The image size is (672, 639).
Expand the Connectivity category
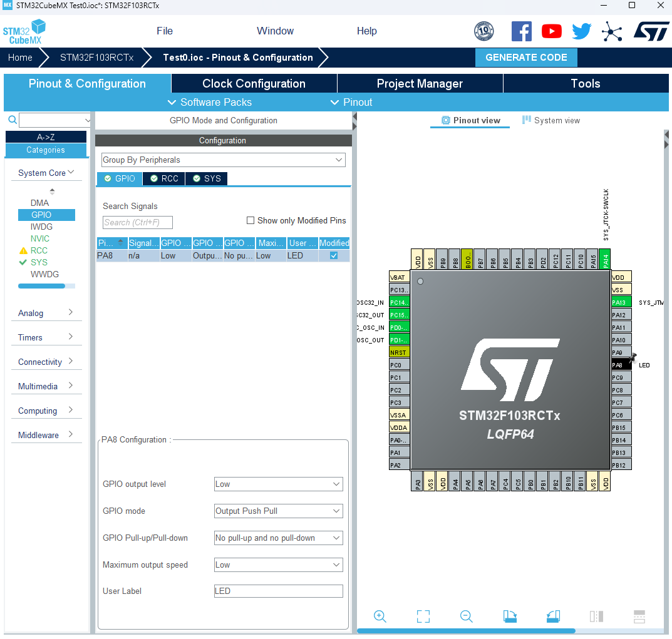[x=46, y=362]
